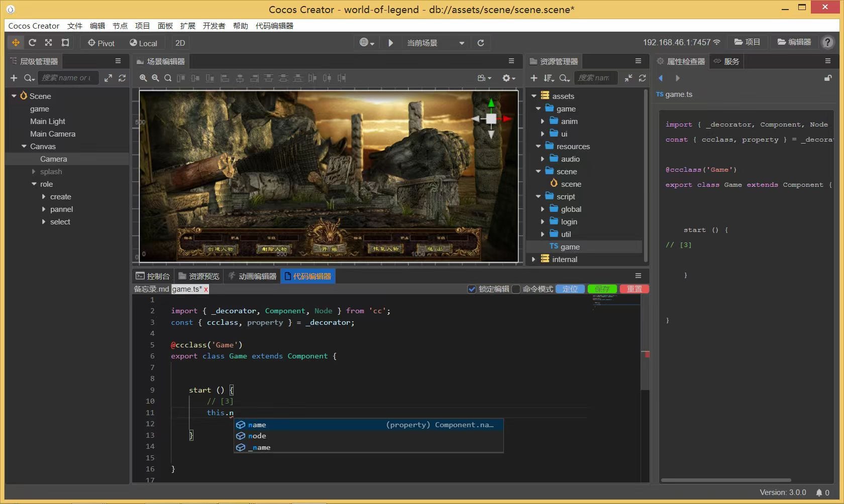This screenshot has height=504, width=844.
Task: Collapse the role node
Action: coord(34,184)
